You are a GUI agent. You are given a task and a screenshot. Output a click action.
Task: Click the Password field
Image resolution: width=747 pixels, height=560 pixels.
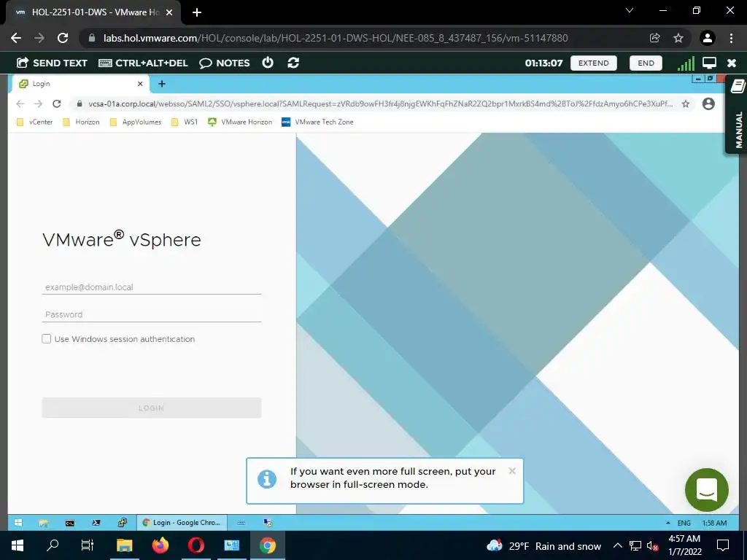pyautogui.click(x=152, y=314)
